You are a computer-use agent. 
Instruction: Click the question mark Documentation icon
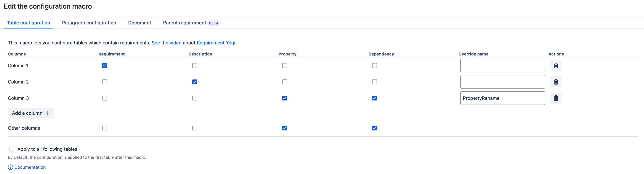click(10, 167)
